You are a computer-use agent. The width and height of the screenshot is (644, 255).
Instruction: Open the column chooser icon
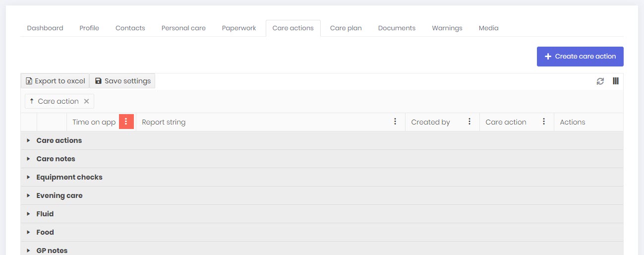pyautogui.click(x=616, y=81)
